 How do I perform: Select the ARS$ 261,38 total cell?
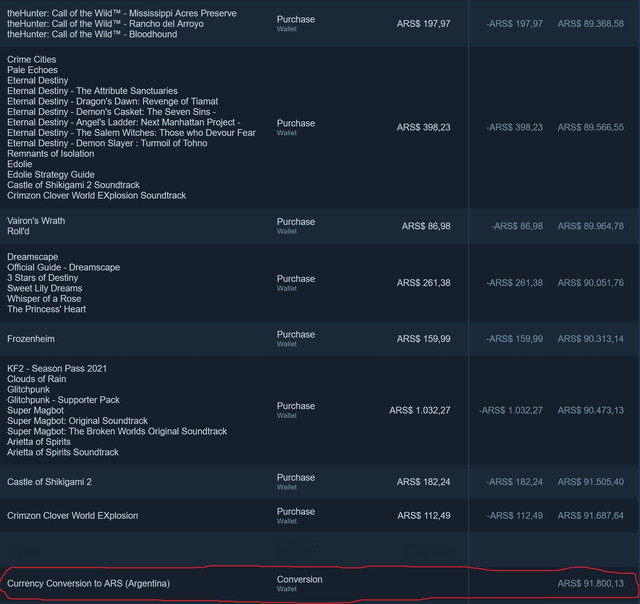(x=423, y=283)
